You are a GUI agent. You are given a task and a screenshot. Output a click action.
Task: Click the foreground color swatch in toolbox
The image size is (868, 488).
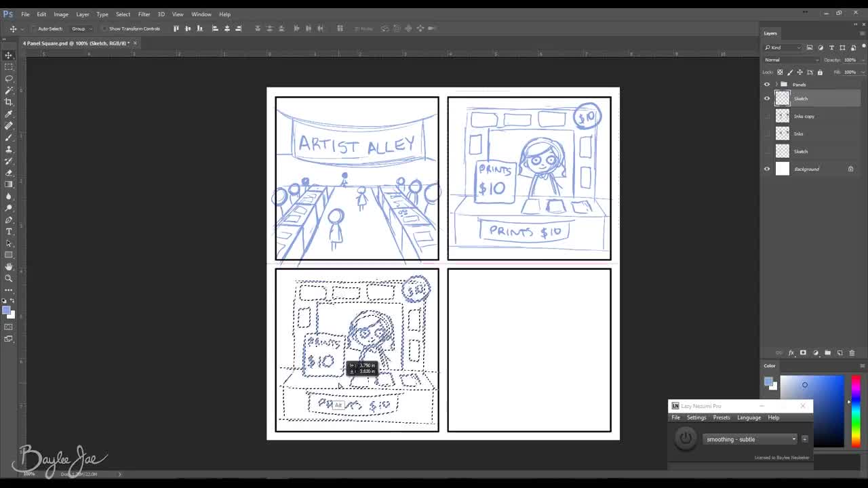coord(6,310)
